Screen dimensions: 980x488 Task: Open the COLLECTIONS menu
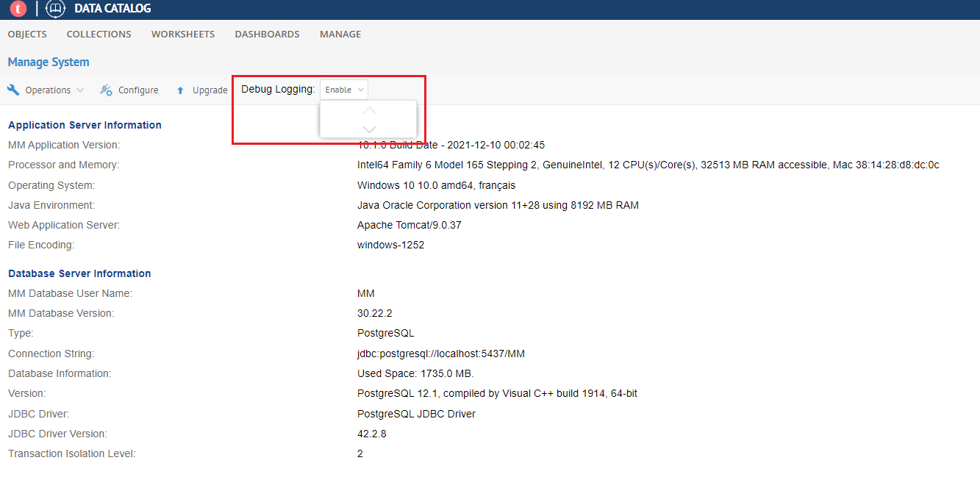[x=99, y=34]
